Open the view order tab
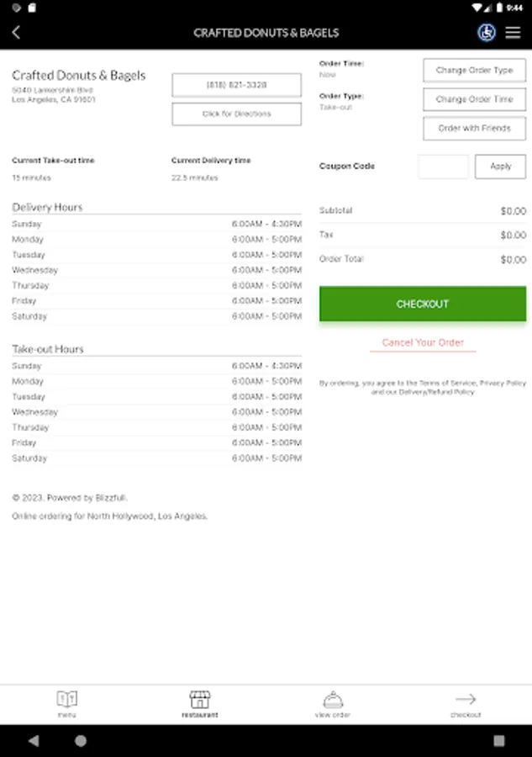This screenshot has height=757, width=532. (x=333, y=704)
